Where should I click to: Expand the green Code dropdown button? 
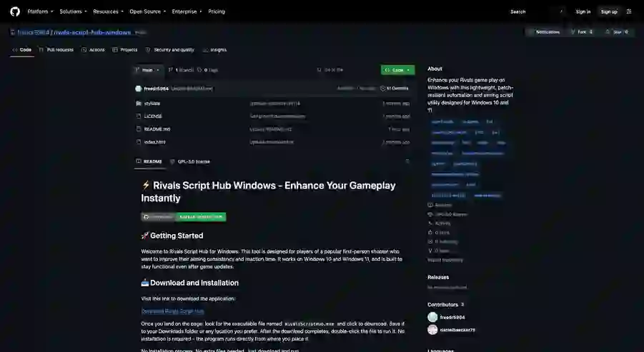397,70
